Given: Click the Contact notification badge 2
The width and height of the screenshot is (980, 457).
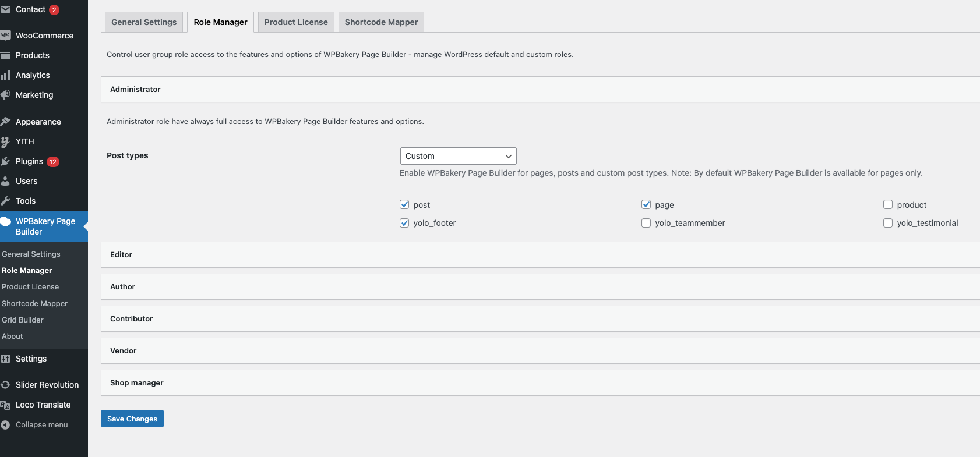Looking at the screenshot, I should click(54, 10).
